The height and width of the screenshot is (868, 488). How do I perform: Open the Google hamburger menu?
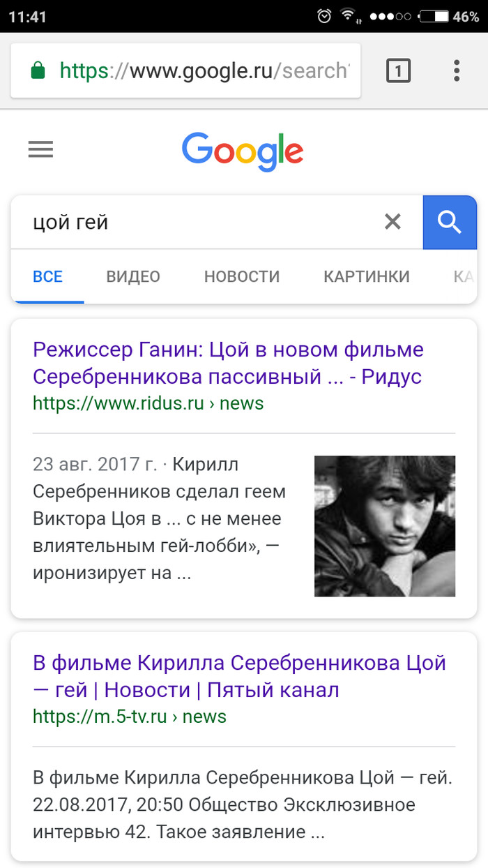(40, 149)
